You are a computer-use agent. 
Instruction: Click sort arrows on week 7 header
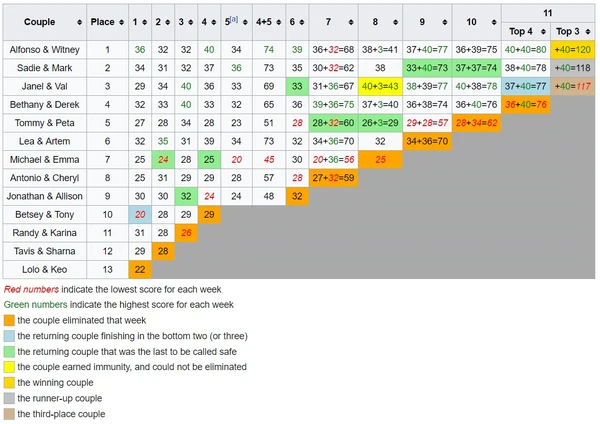pos(351,22)
